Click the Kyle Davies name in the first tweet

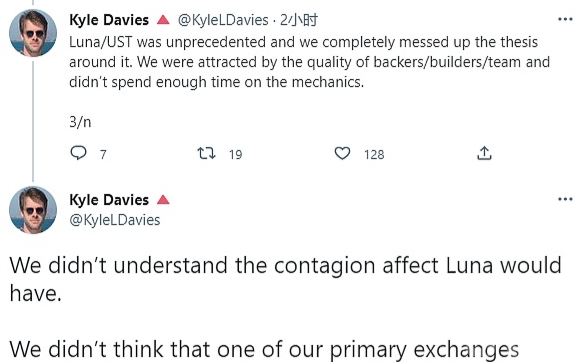pos(109,20)
